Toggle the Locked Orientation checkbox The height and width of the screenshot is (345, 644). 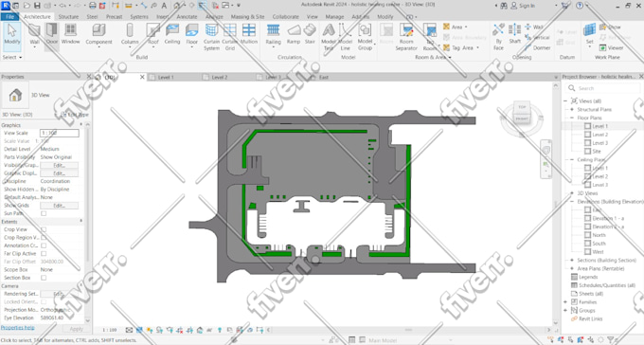click(44, 301)
